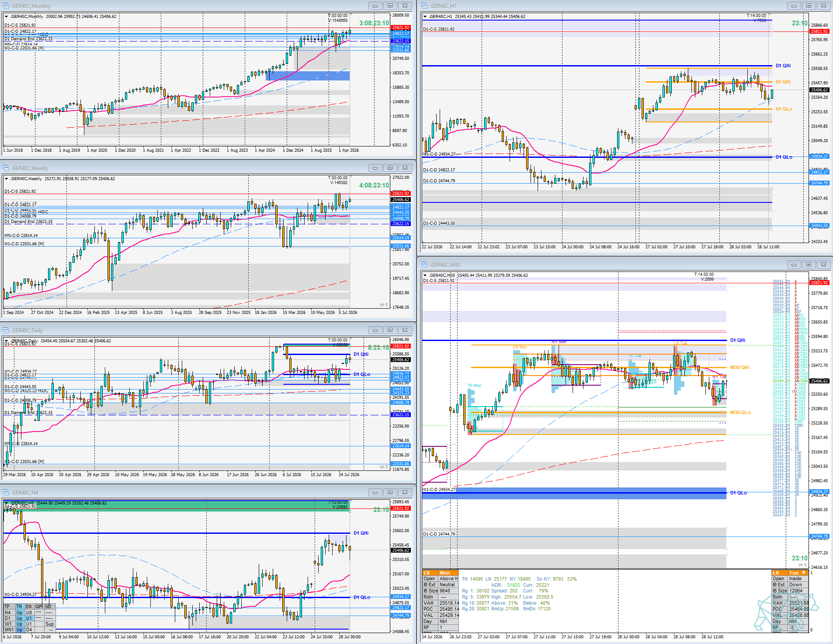Open the H1 chart header dropdown triangle

425,17
